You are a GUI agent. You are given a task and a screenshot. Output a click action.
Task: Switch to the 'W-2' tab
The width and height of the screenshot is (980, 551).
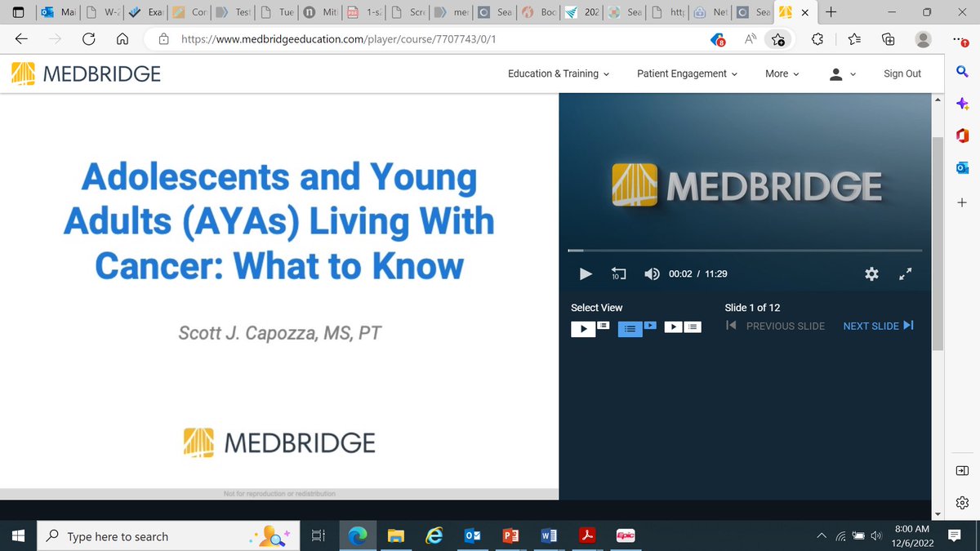click(x=102, y=12)
